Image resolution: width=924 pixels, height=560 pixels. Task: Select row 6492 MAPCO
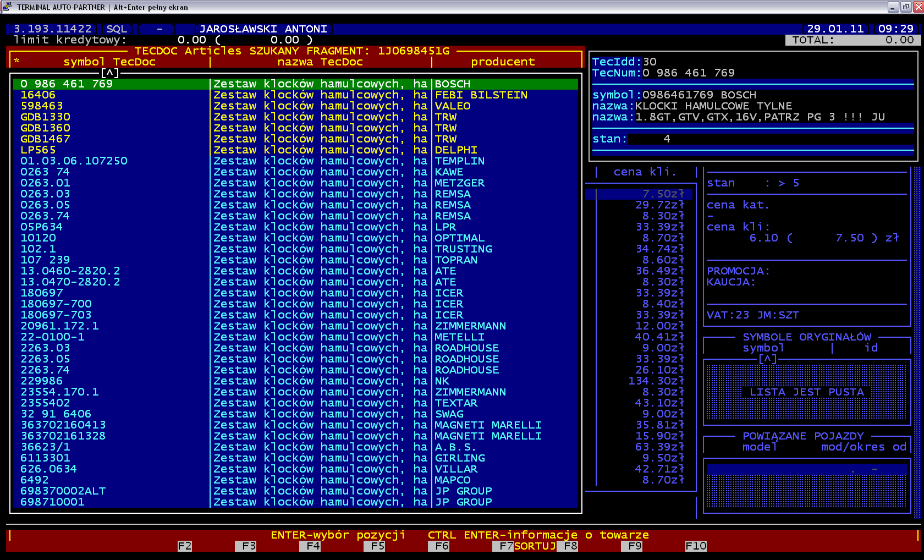point(295,480)
